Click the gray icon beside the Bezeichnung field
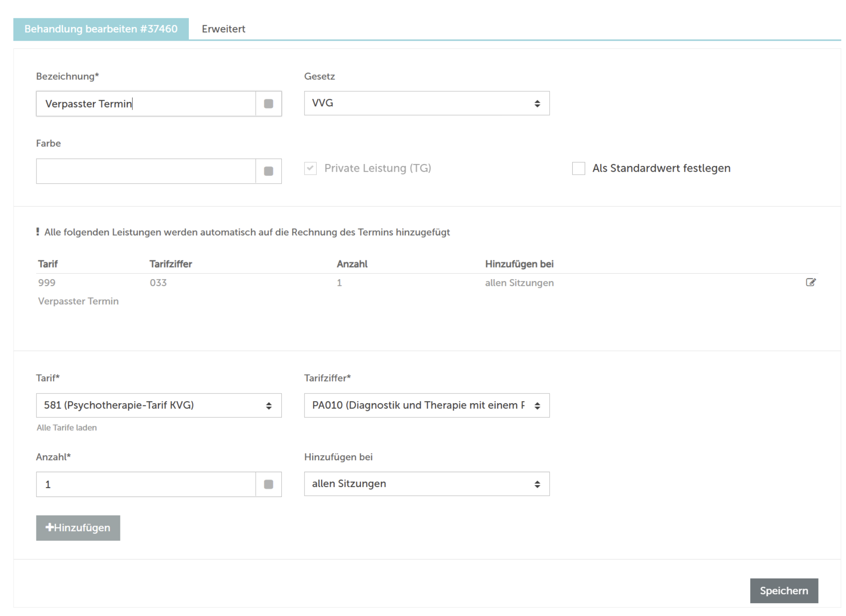 pos(268,104)
